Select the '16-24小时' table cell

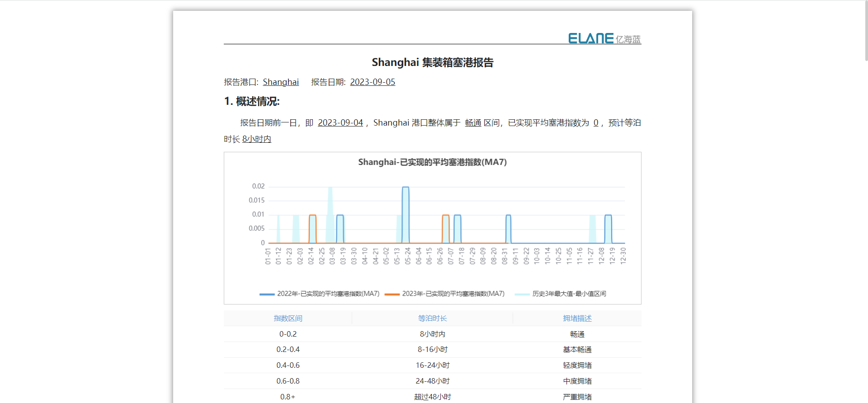433,365
